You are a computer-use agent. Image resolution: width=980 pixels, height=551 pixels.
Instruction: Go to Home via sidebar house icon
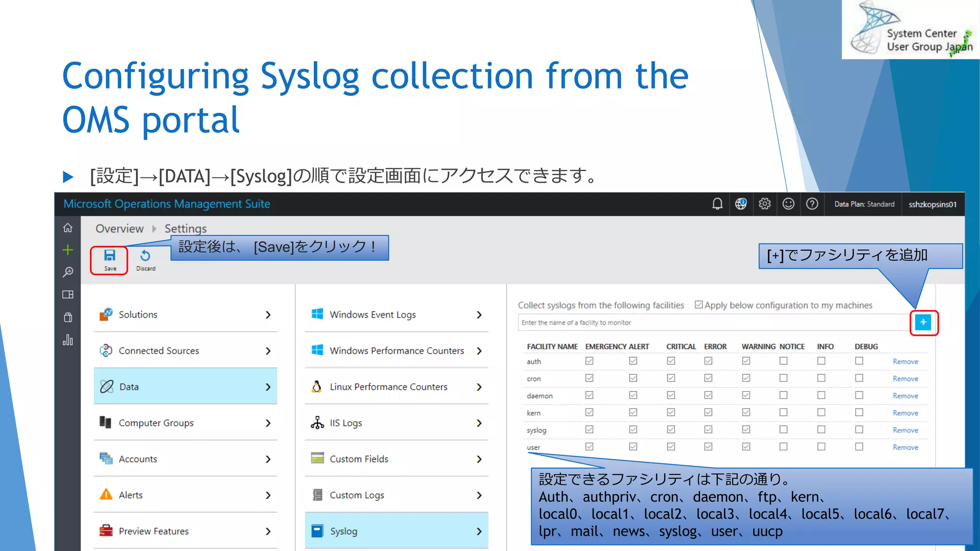click(68, 228)
